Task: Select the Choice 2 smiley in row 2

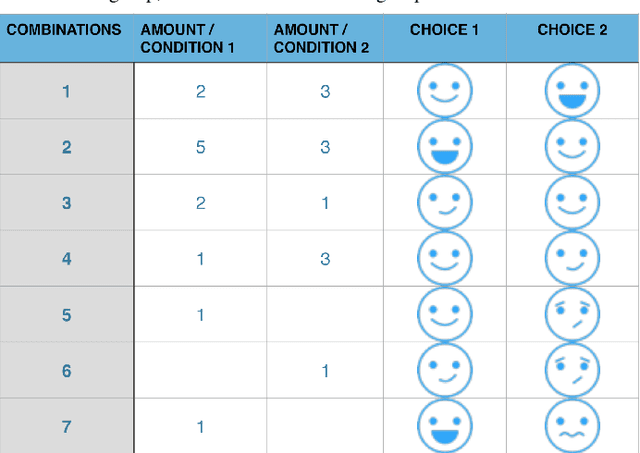Action: (572, 147)
